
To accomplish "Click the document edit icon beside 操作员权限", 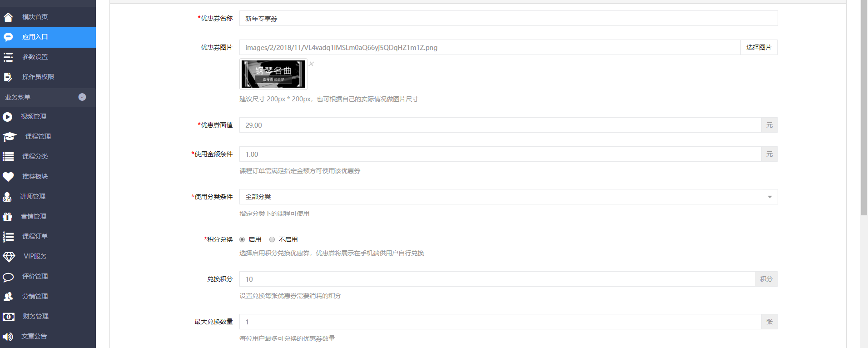I will pos(8,77).
